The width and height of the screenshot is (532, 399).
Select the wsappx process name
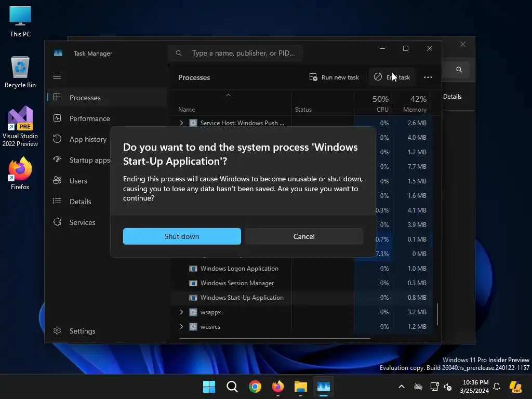click(210, 312)
